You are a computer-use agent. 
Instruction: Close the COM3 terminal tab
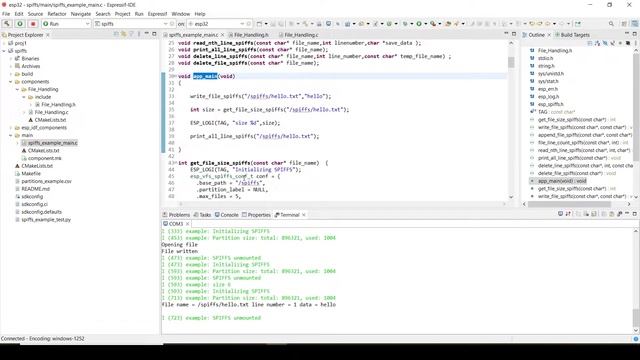(187, 224)
